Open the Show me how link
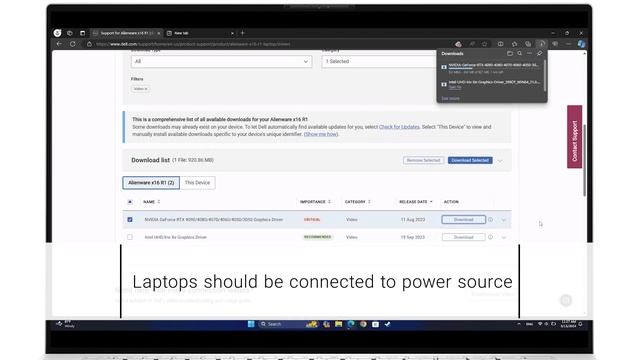 click(x=321, y=134)
